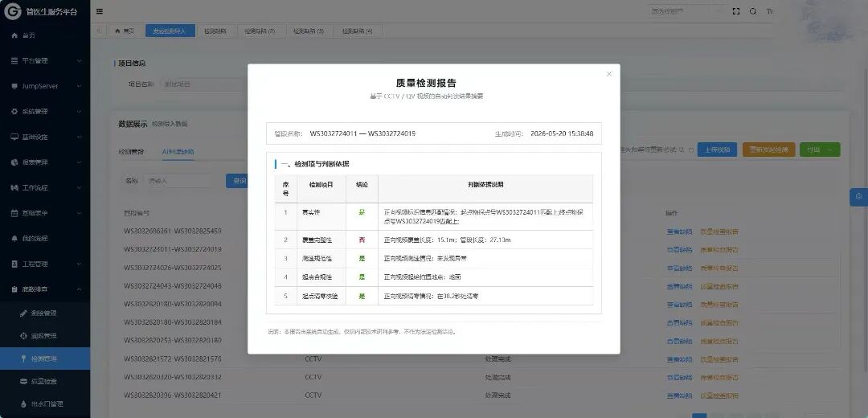Image resolution: width=868 pixels, height=418 pixels.
Task: Open quality report for row WS3032724011-WS3032724019
Action: (x=719, y=250)
